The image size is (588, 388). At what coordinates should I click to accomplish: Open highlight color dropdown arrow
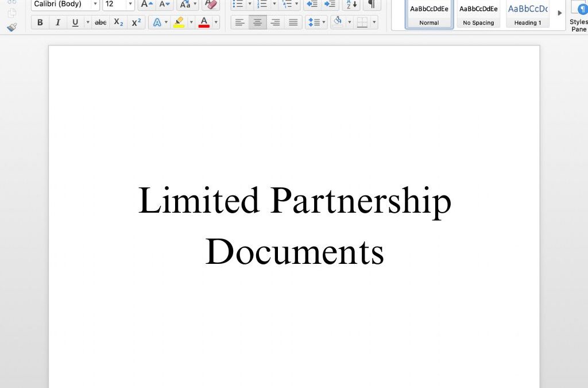(x=191, y=22)
